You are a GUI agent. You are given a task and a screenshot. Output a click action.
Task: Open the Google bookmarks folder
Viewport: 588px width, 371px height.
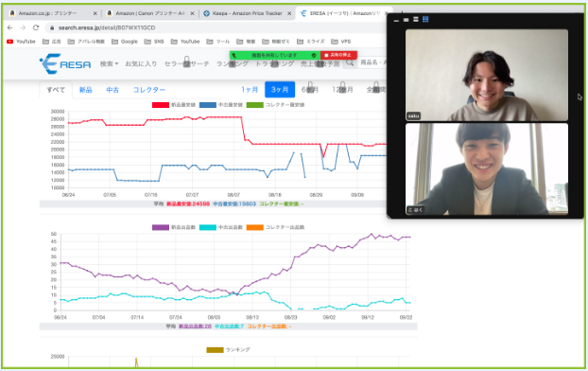click(125, 42)
